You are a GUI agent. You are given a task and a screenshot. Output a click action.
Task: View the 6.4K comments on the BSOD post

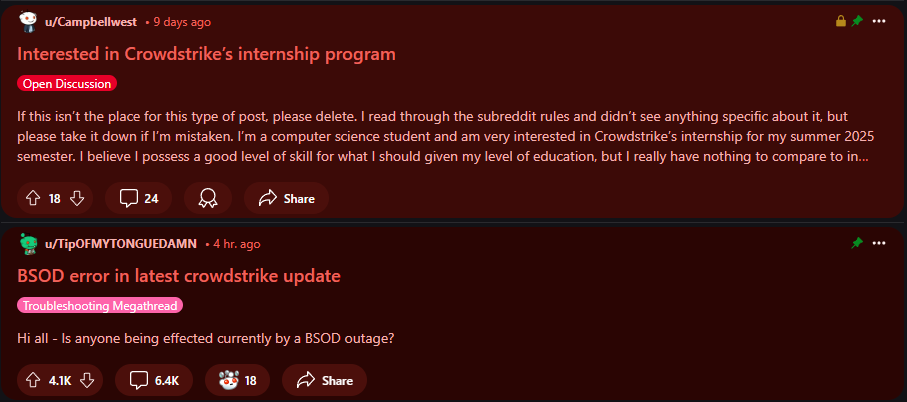pos(154,380)
